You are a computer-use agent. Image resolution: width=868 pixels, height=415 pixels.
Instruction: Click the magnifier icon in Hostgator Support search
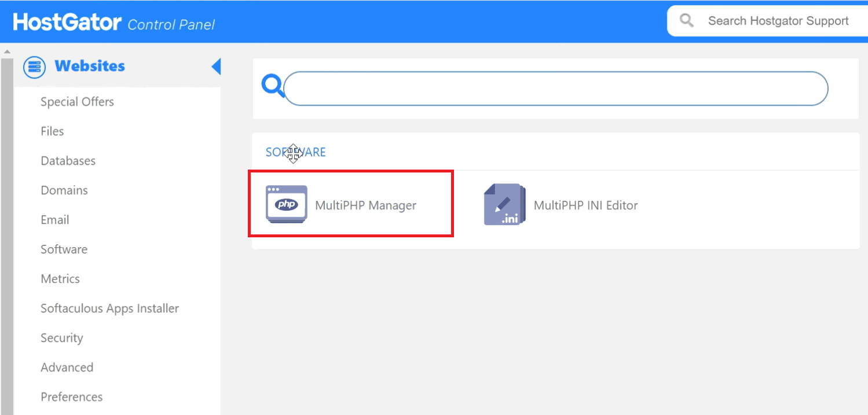(x=687, y=21)
